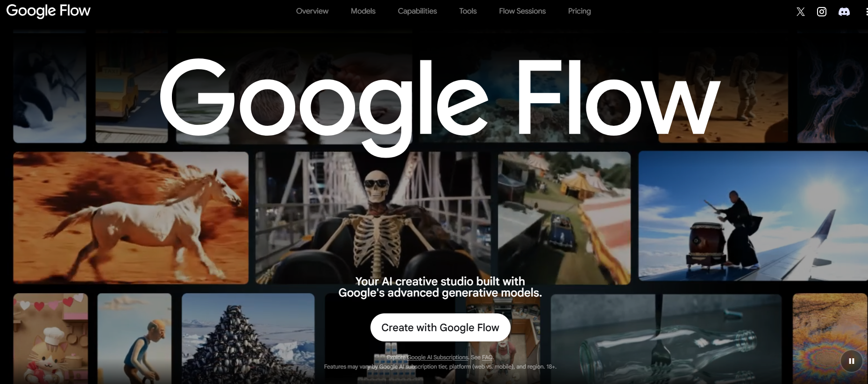Click the Google Flow logo in header
Screen dimensions: 868x384
(49, 11)
